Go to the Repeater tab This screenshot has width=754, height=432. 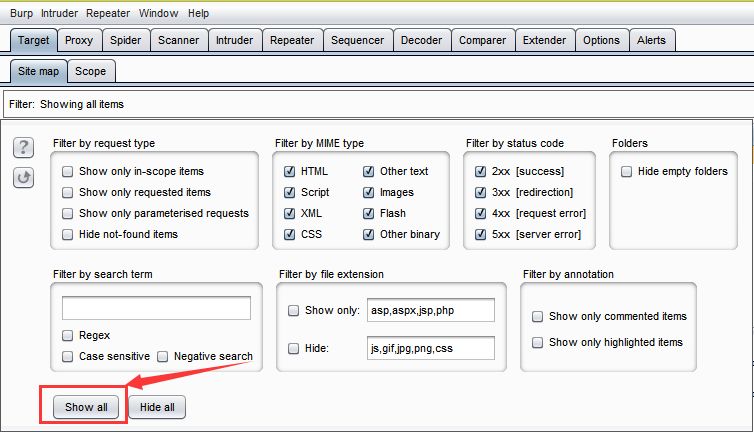click(x=292, y=40)
